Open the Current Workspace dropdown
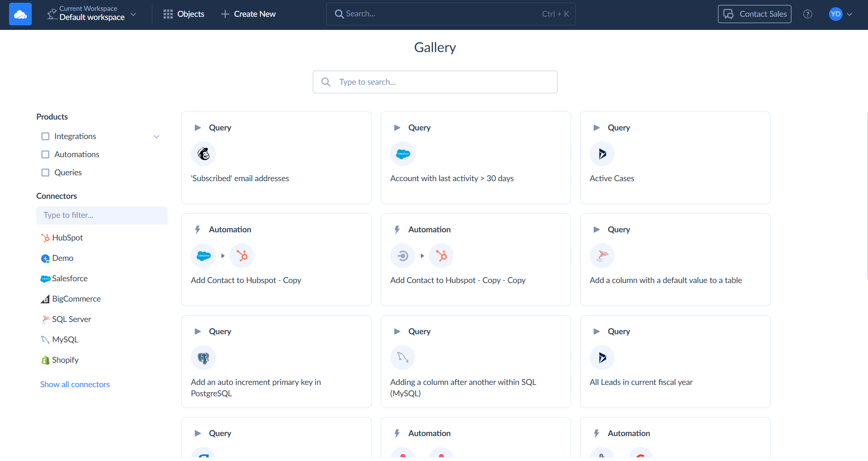 (x=92, y=14)
